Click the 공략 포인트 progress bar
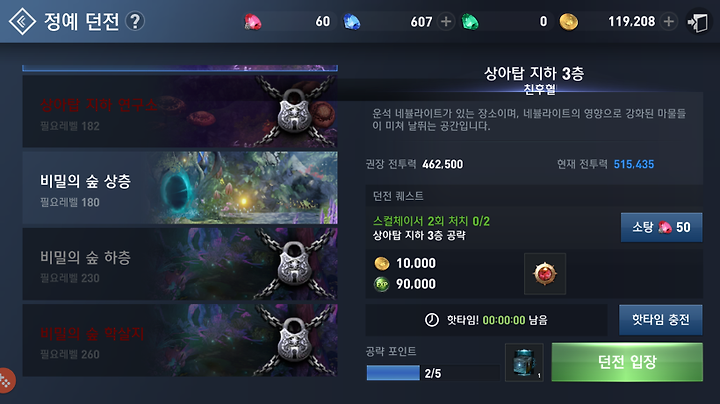Viewport: 720px width, 404px height. point(433,373)
